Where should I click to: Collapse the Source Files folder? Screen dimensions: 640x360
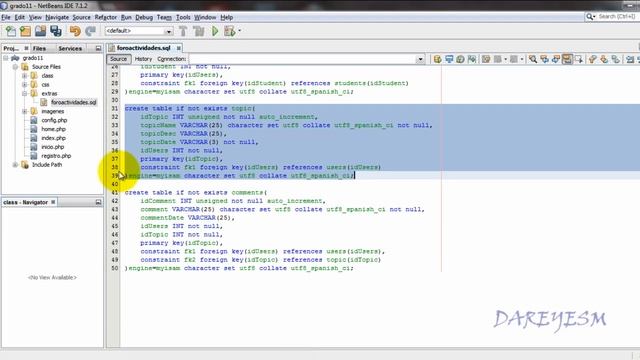tap(15, 67)
